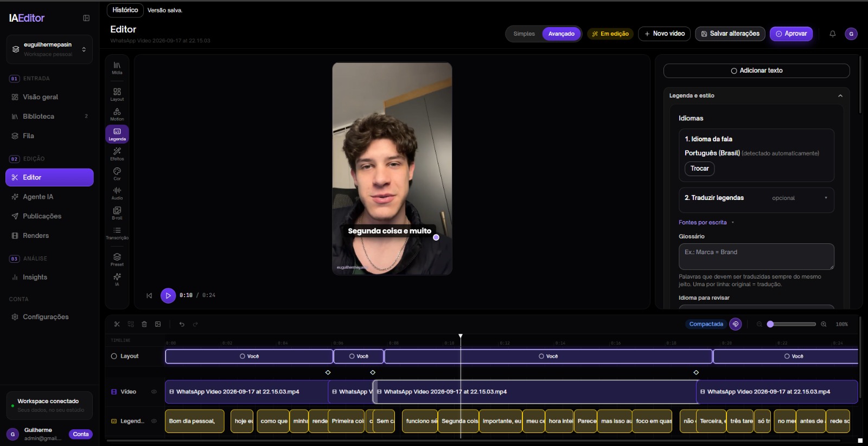The image size is (868, 446).
Task: Click the image icon in timeline toolbar
Action: 158,324
